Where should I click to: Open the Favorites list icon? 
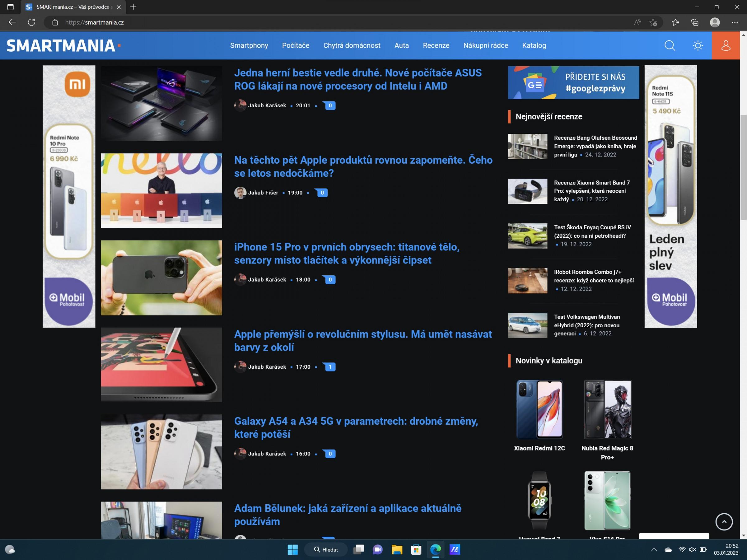675,22
